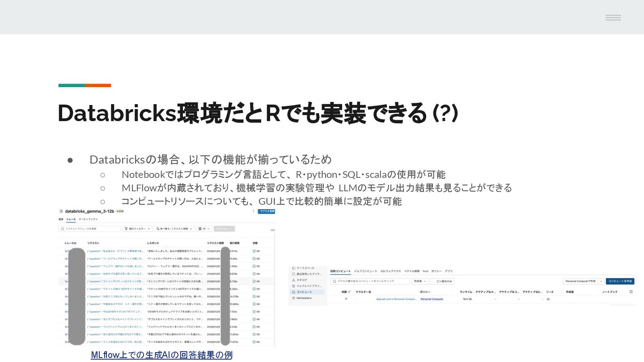Open the 列 columns dropdown
Screen dimensions: 644x362
point(204,228)
